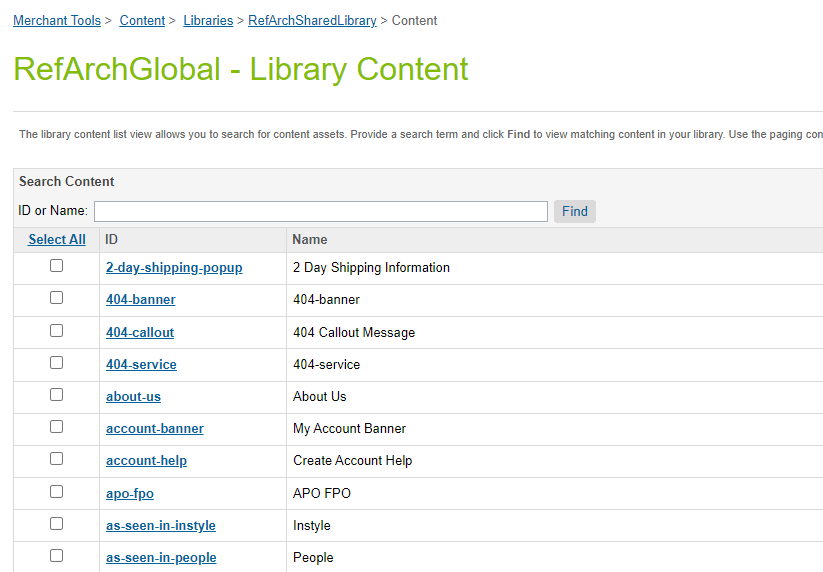Image resolution: width=823 pixels, height=572 pixels.
Task: Tick the checkbox for 404-banner row
Action: pos(56,298)
